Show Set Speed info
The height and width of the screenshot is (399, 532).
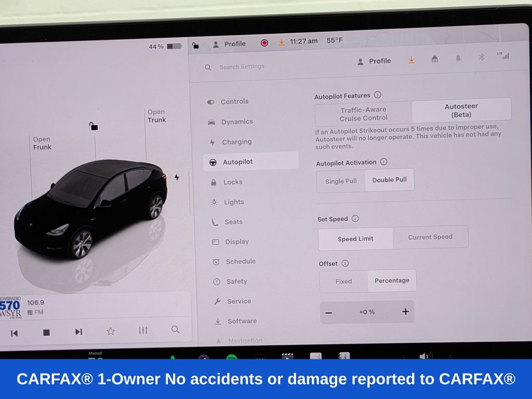355,219
